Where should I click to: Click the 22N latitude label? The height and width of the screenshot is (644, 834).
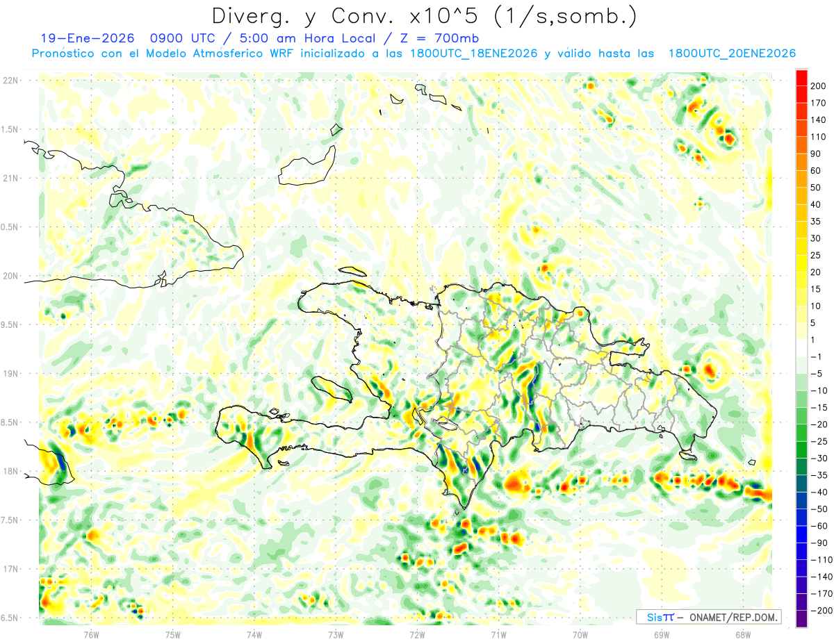click(9, 81)
